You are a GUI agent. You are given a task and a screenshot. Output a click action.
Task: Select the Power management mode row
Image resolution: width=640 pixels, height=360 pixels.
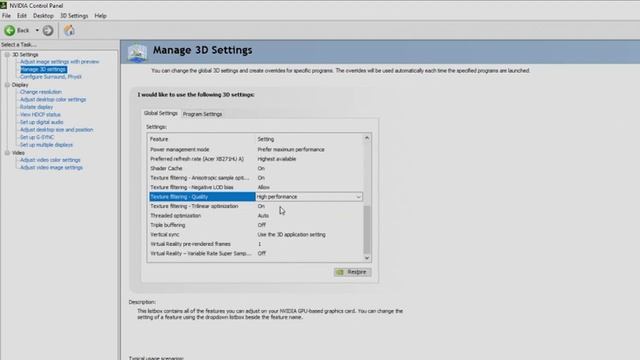coord(255,149)
